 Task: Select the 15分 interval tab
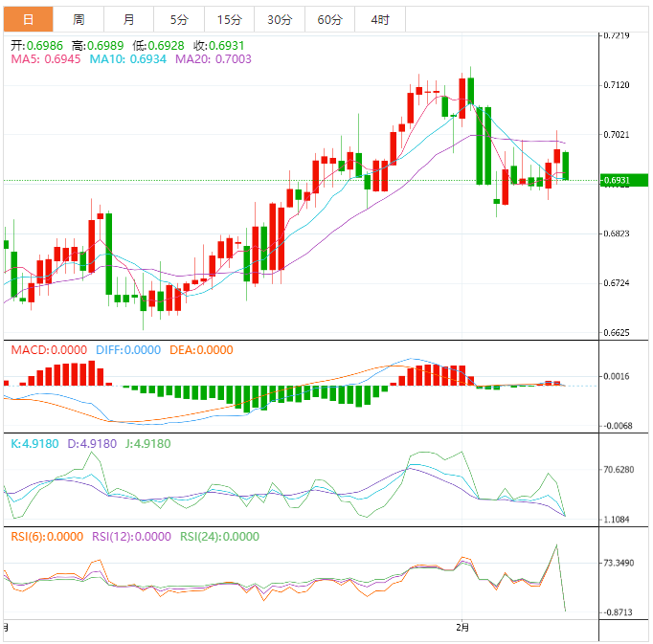tap(229, 19)
